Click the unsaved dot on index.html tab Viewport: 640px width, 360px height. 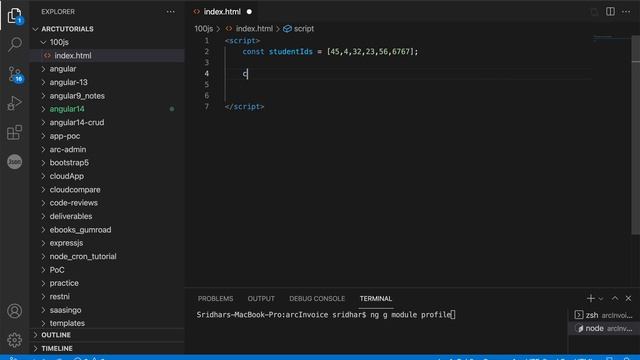tap(249, 12)
